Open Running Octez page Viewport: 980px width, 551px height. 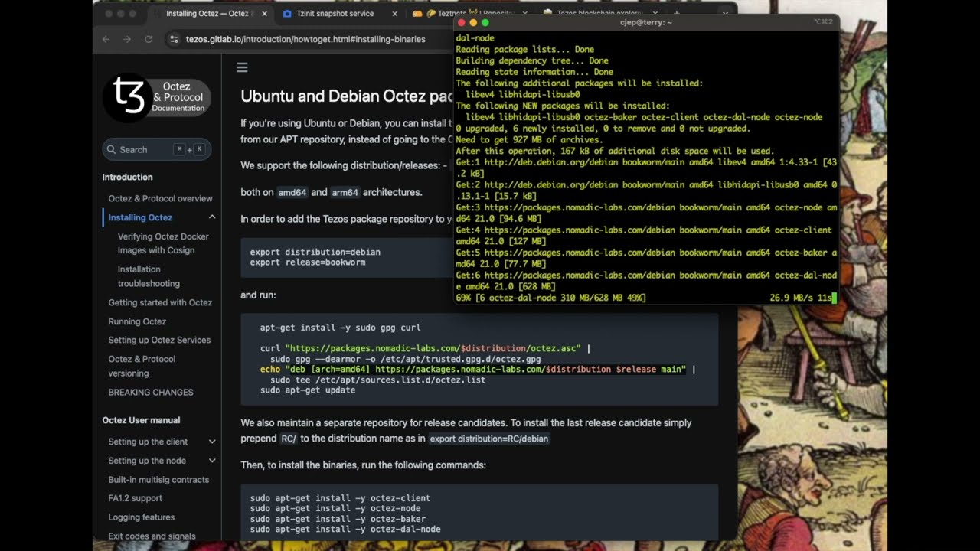pos(137,321)
